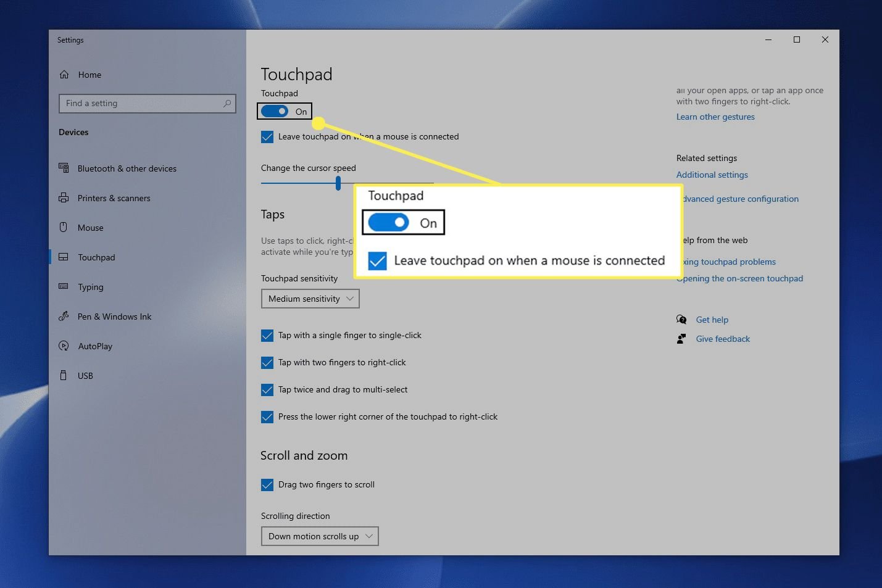This screenshot has height=588, width=882.
Task: Expand the Scrolling direction dropdown
Action: tap(320, 536)
